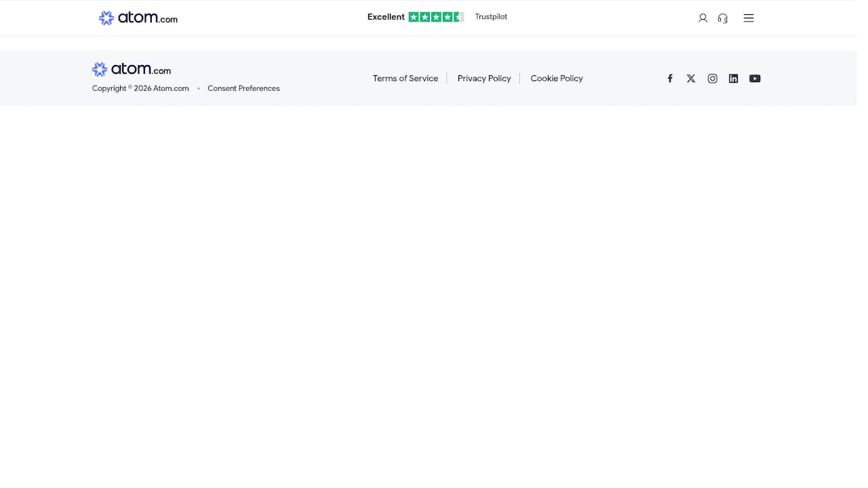Open Consent Preferences

(243, 88)
